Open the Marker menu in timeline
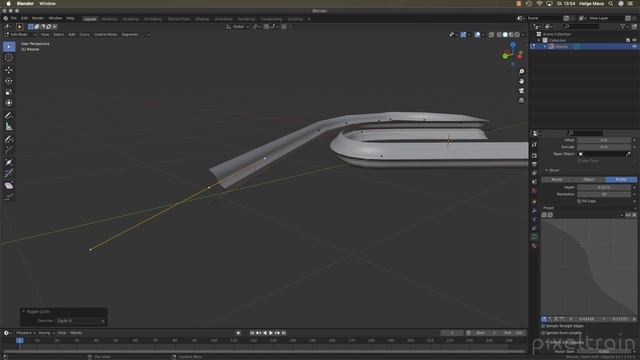This screenshot has width=640, height=360. point(76,333)
